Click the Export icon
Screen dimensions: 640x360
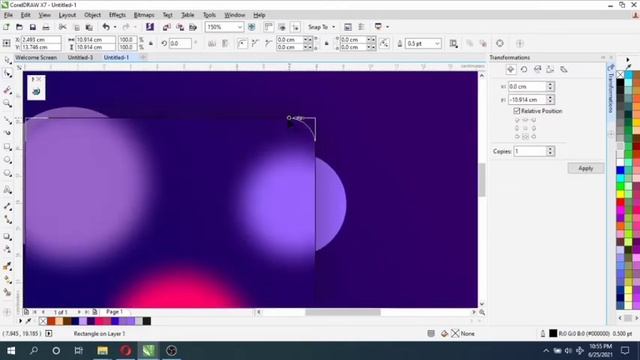pyautogui.click(x=180, y=27)
